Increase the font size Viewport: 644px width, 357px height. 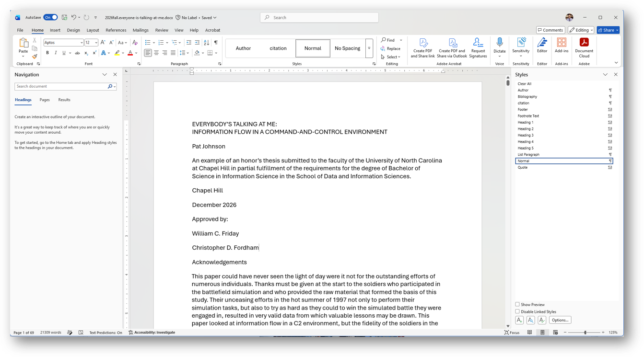click(103, 43)
